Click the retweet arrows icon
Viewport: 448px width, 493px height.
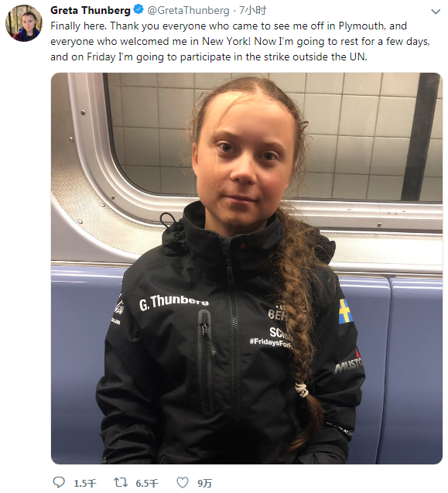pos(121,482)
